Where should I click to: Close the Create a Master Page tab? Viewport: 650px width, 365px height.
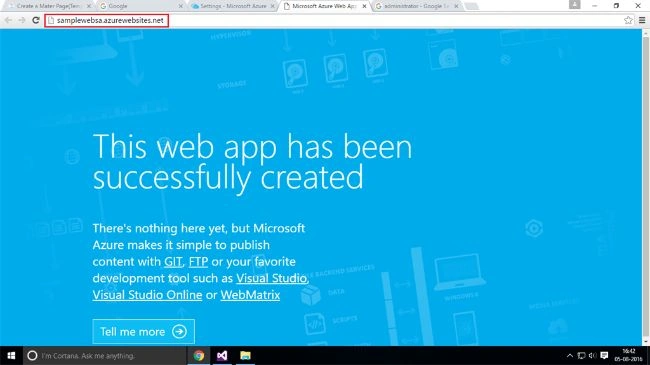coord(89,6)
